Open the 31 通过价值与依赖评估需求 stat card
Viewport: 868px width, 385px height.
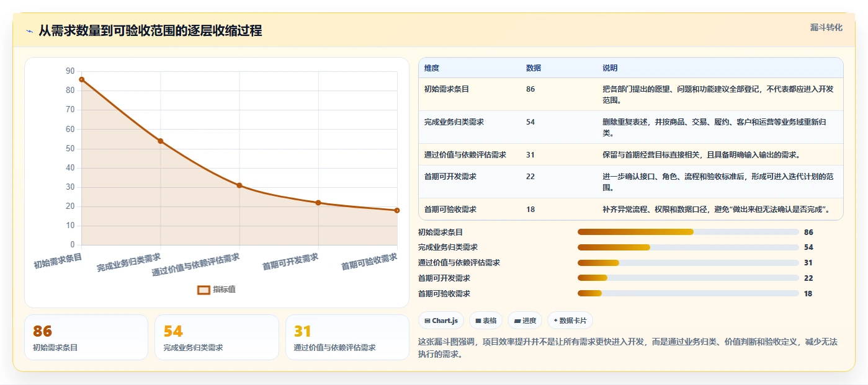point(347,337)
